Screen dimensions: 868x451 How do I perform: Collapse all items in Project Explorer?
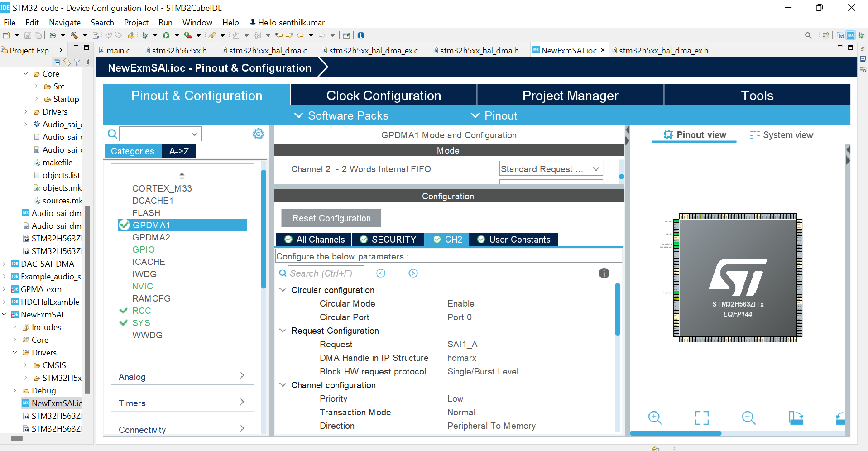pyautogui.click(x=56, y=62)
